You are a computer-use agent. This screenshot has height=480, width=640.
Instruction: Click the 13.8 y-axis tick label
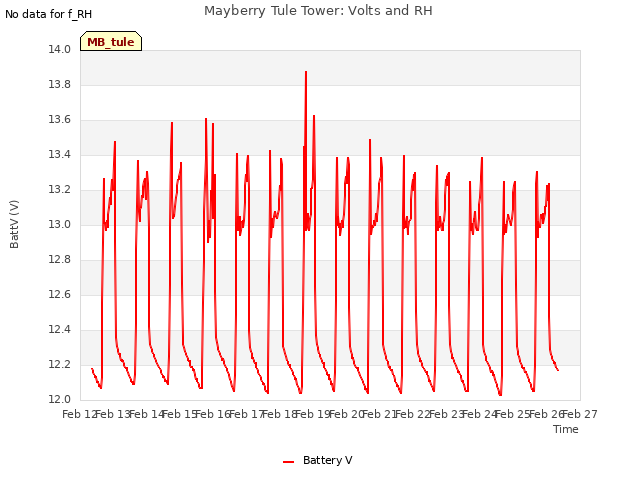point(59,84)
